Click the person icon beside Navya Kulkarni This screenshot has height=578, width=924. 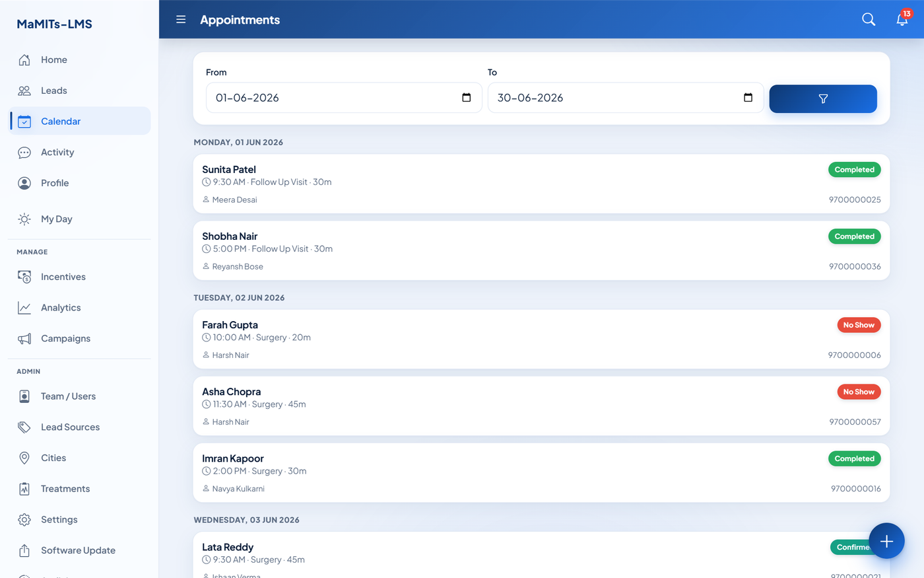tap(206, 489)
